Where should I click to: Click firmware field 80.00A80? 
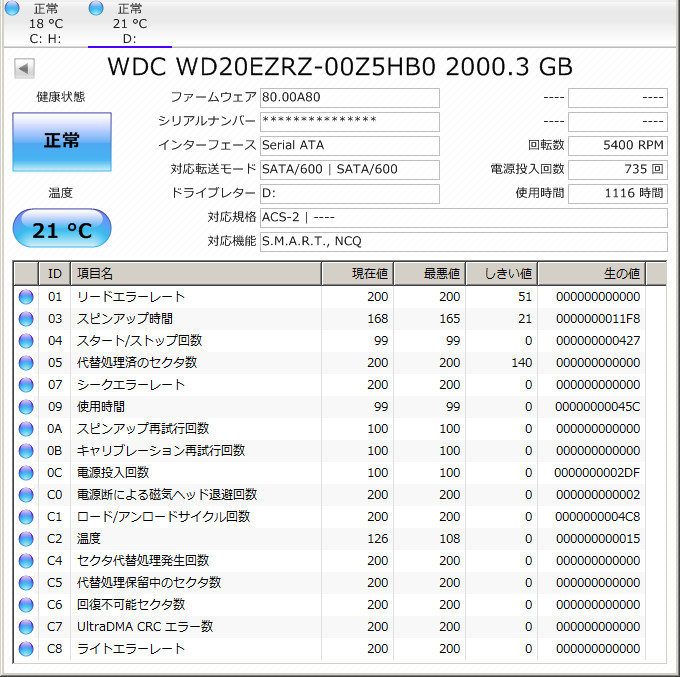coord(350,98)
